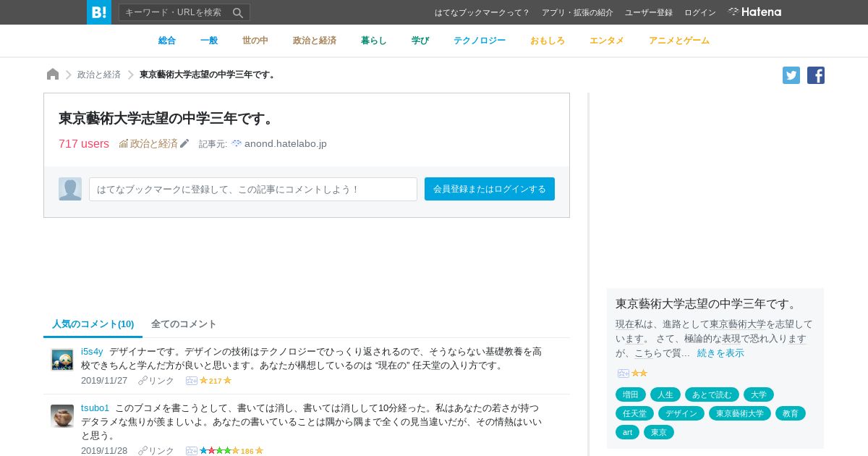Click 政治と経済 in the breadcrumb
The image size is (868, 456).
(x=99, y=75)
